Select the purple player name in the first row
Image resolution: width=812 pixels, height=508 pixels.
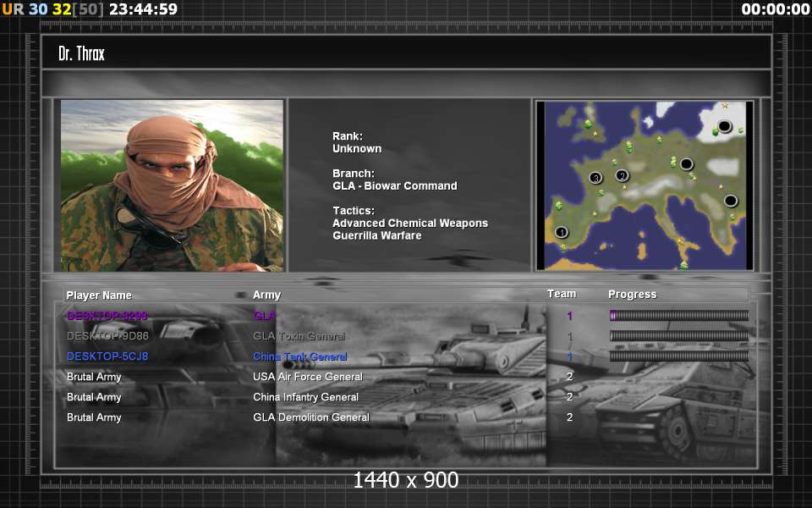pos(107,316)
